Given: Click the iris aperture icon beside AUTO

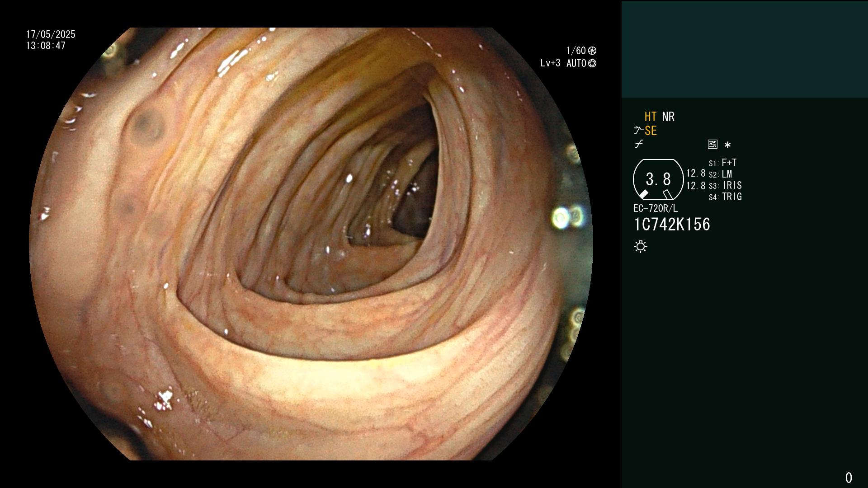Looking at the screenshot, I should click(592, 64).
